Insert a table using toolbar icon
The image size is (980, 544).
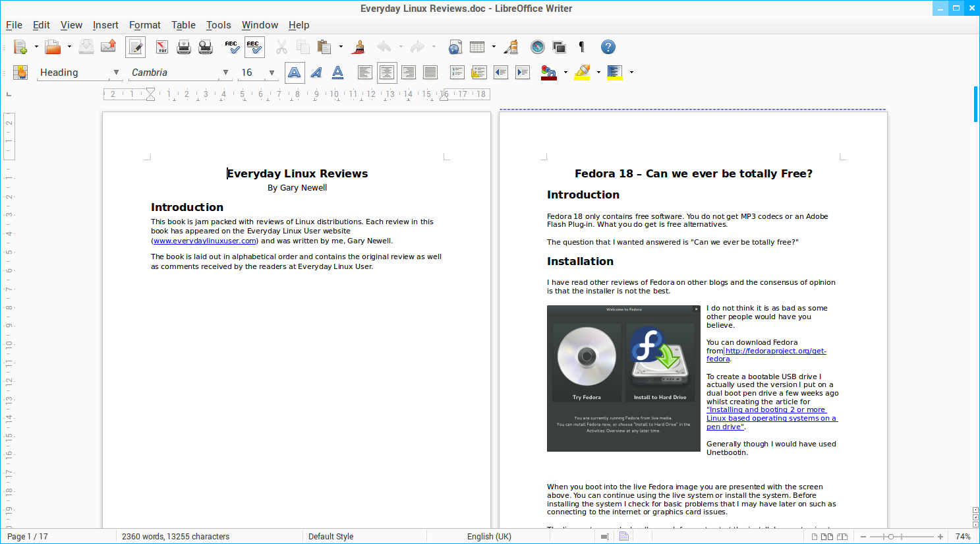(x=477, y=47)
